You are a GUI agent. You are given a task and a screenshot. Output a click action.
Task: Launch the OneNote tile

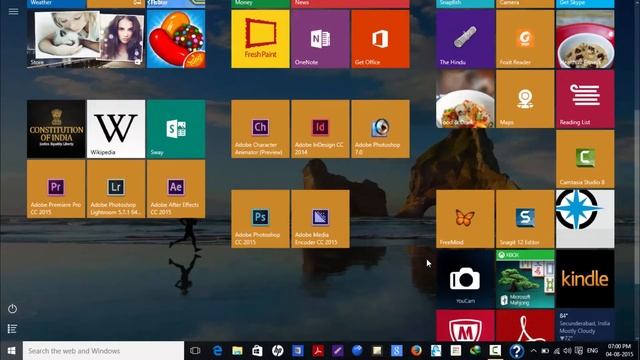(x=320, y=39)
